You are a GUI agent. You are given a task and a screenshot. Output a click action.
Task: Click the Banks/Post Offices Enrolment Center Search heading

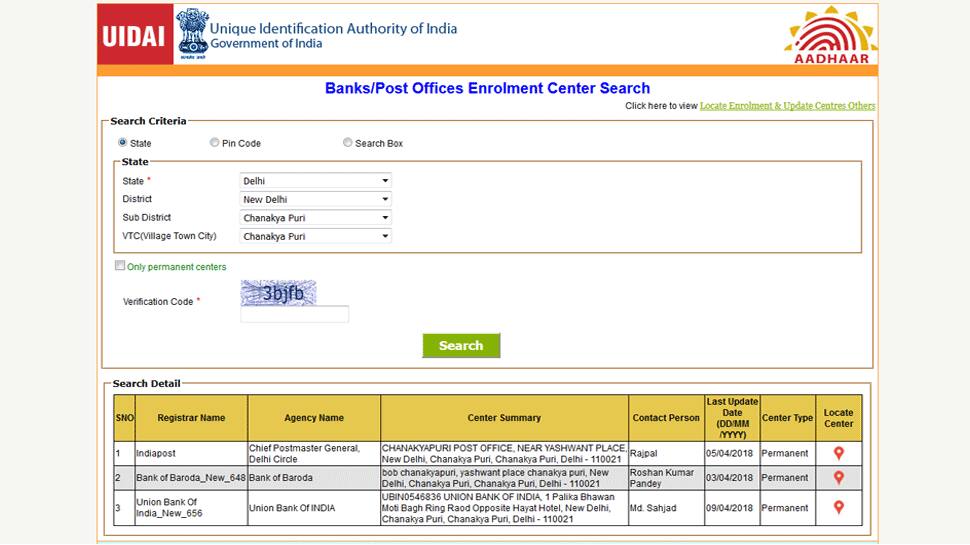point(487,88)
